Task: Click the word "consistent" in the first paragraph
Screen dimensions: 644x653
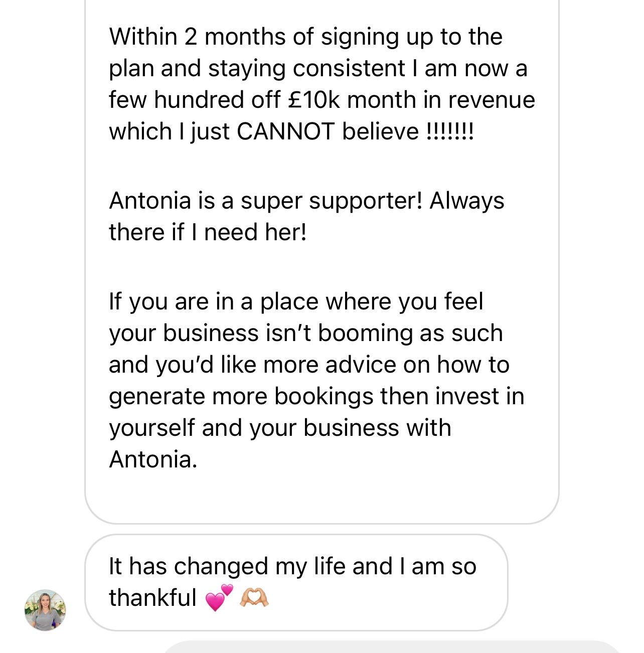Action: click(349, 68)
